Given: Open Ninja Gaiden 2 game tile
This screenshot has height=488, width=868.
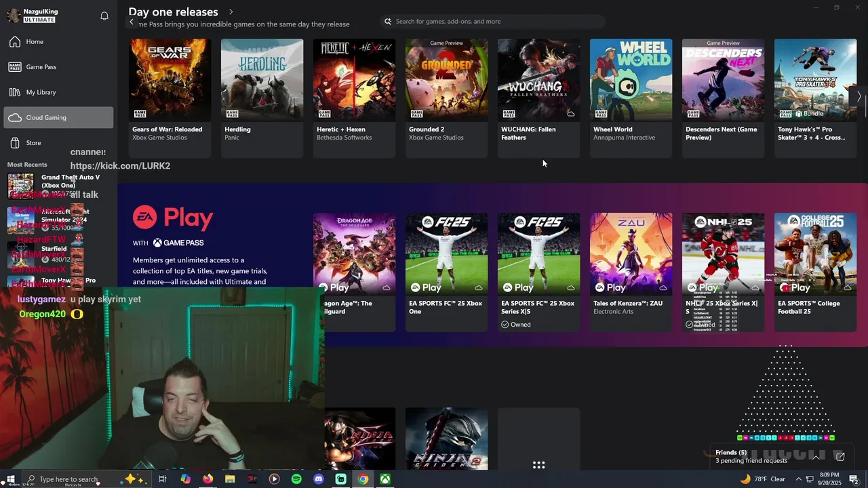Looking at the screenshot, I should (446, 439).
